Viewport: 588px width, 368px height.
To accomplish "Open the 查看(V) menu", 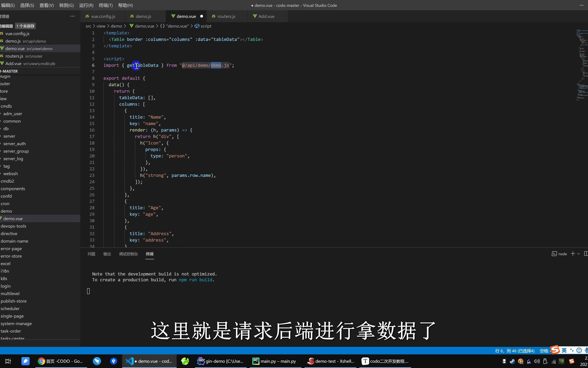I will [x=47, y=5].
